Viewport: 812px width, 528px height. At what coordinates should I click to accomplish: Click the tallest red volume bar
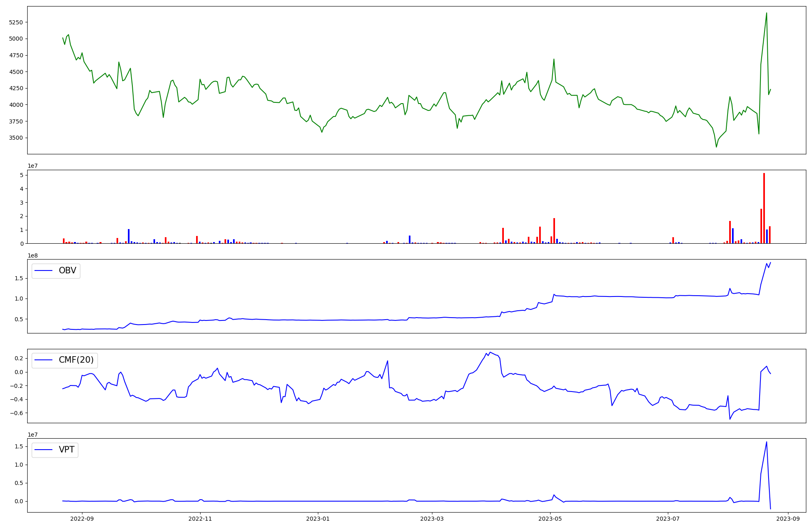[x=764, y=207]
